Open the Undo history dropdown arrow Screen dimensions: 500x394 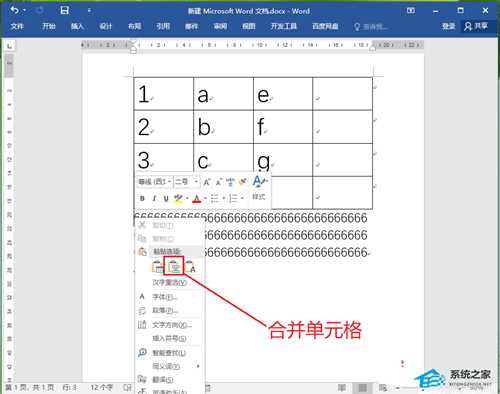pos(24,11)
